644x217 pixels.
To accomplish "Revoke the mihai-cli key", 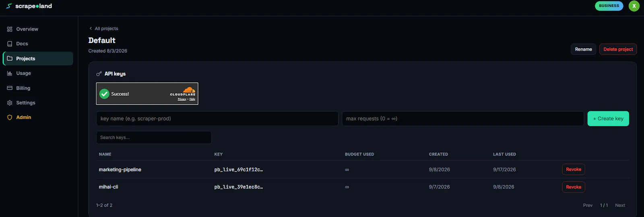I will pos(574,187).
